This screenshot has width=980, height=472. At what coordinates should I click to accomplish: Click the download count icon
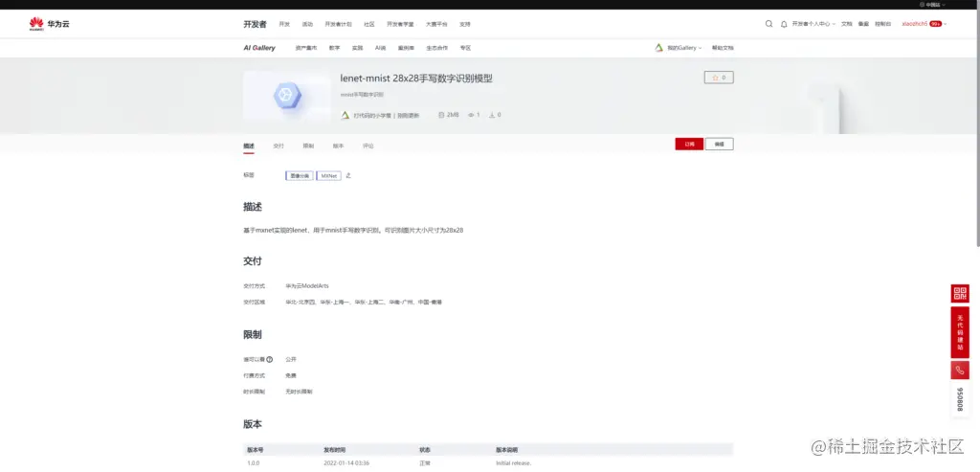click(492, 115)
